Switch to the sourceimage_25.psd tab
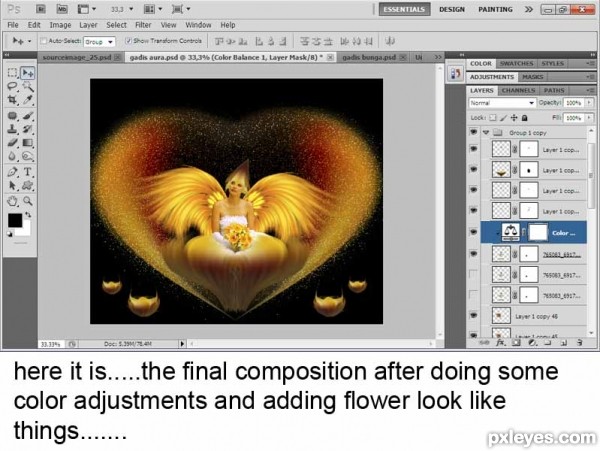Image resolution: width=600 pixels, height=451 pixels. point(77,57)
